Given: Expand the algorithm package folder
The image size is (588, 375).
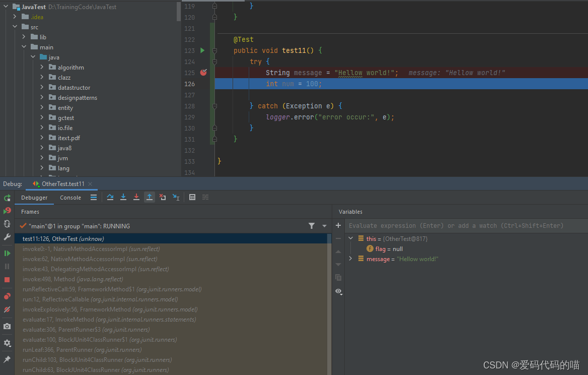Looking at the screenshot, I should [x=42, y=67].
